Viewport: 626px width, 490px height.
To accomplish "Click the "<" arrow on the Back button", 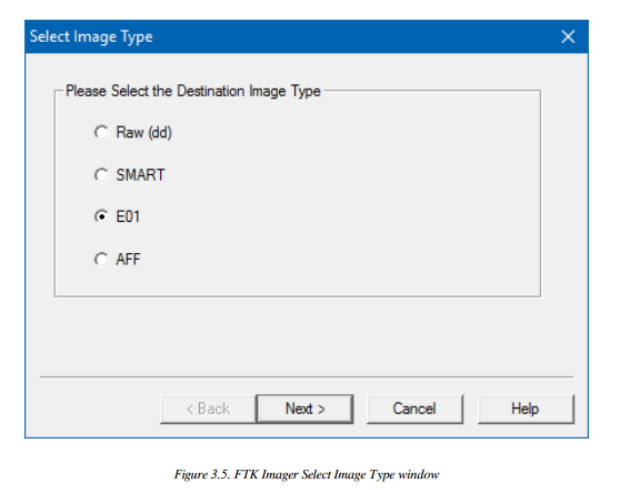I will 190,409.
